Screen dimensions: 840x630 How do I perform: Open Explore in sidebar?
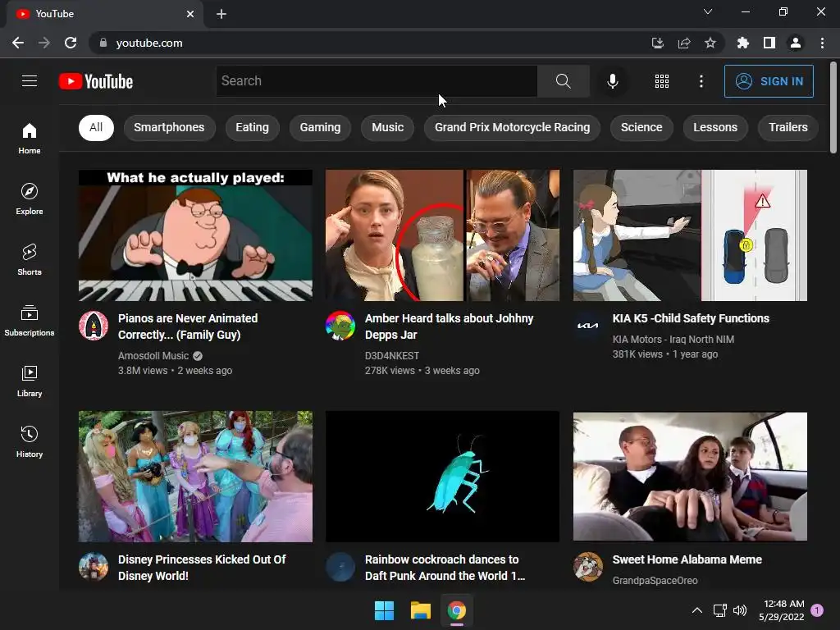(30, 199)
